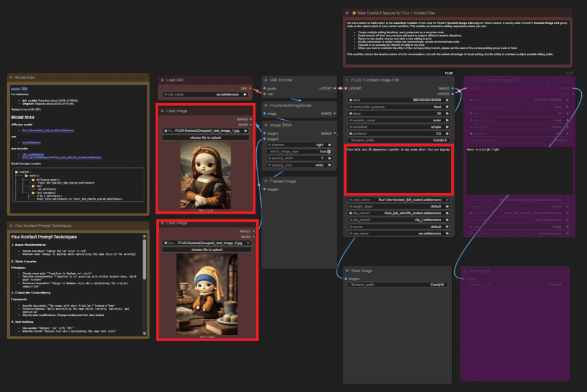Image resolution: width=587 pixels, height=392 pixels.
Task: Click the IMAGE output socket on FluxKontextImageScale
Action: (x=335, y=113)
